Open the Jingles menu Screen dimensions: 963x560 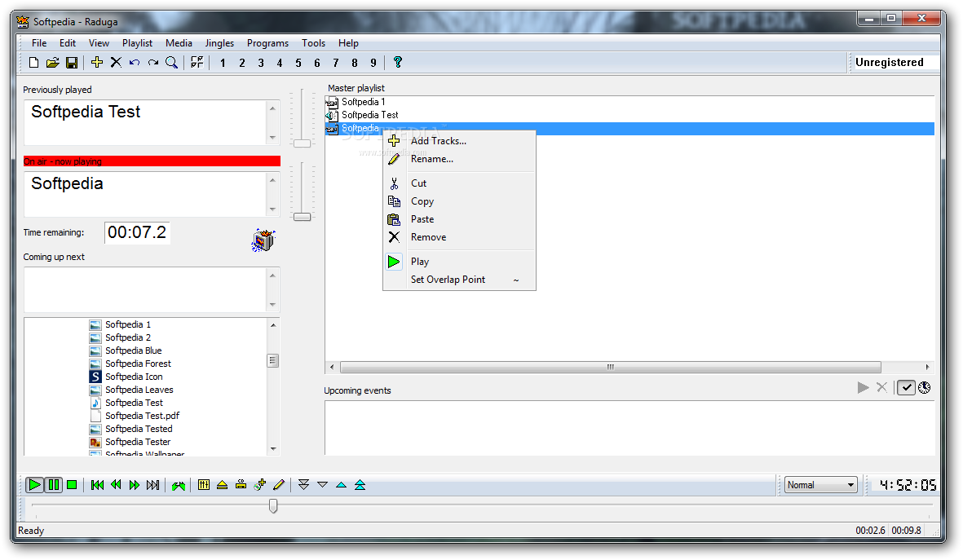219,43
